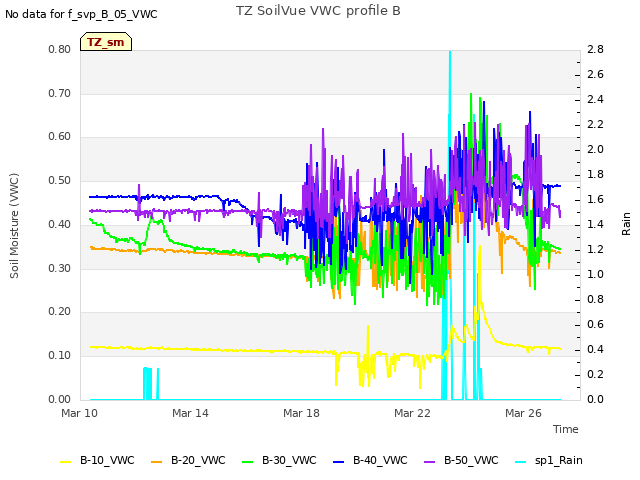Click the 2.0 rain axis tick label
The image size is (640, 480).
point(596,150)
